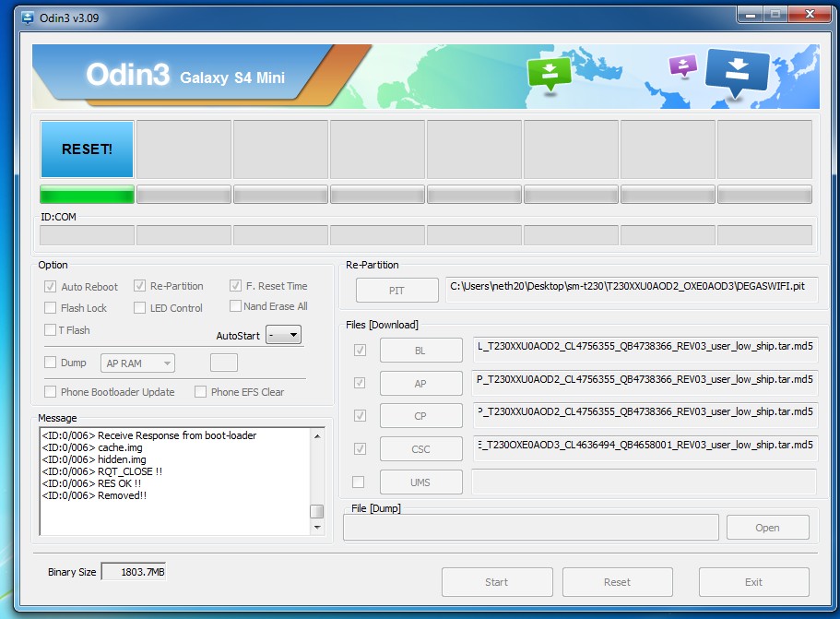Toggle the BL file checkbox
840x619 pixels.
pos(360,350)
